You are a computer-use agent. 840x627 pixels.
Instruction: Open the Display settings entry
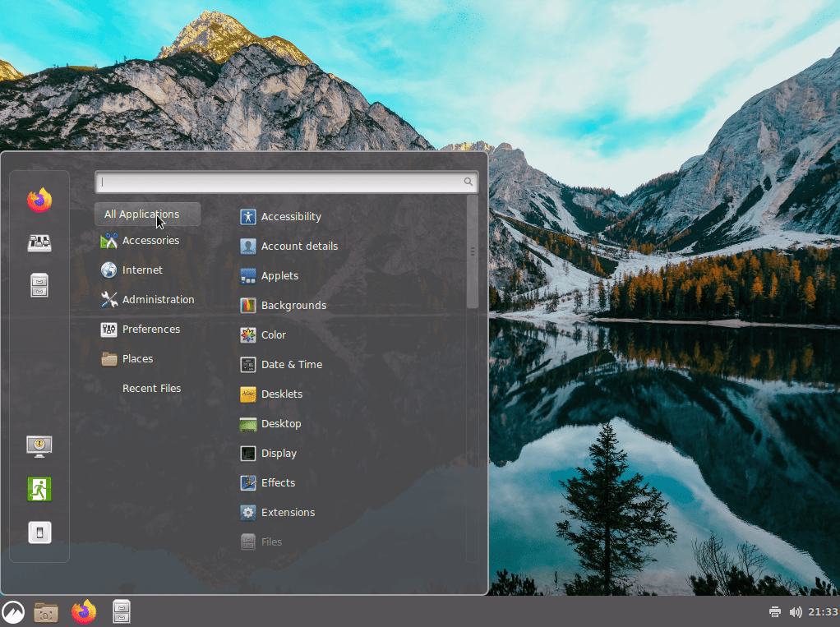click(x=279, y=453)
